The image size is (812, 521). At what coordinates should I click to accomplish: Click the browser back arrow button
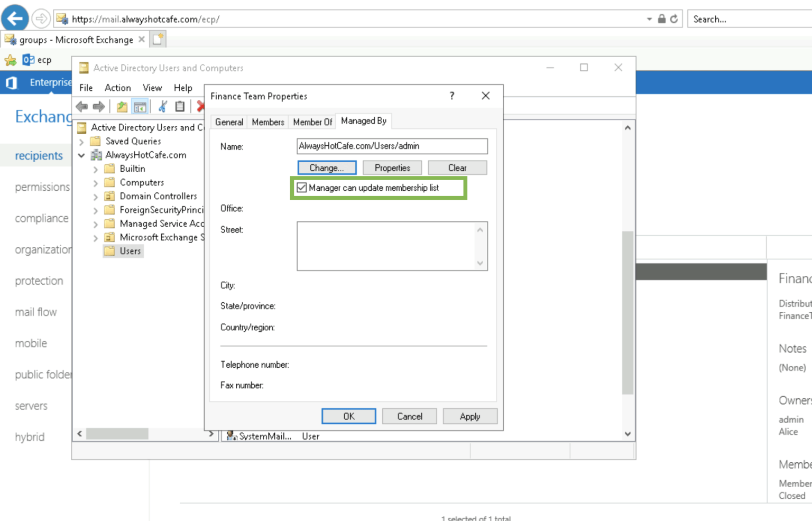pyautogui.click(x=15, y=19)
